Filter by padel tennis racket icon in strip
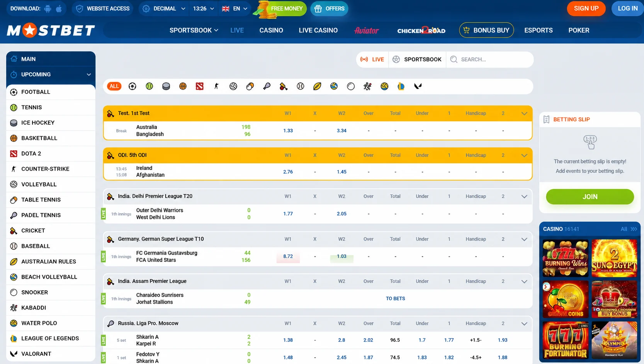644x364 pixels. [267, 86]
